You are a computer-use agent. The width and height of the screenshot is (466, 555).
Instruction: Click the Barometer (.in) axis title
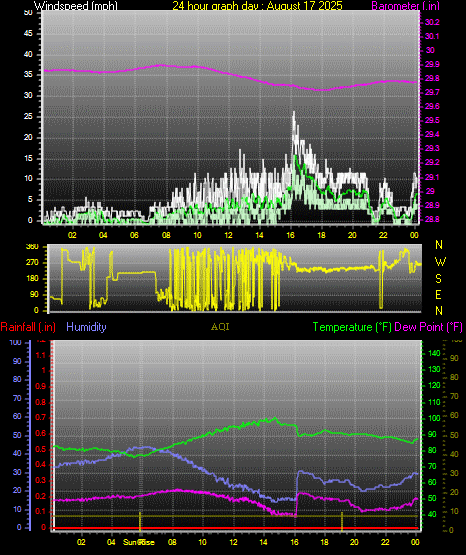point(406,6)
